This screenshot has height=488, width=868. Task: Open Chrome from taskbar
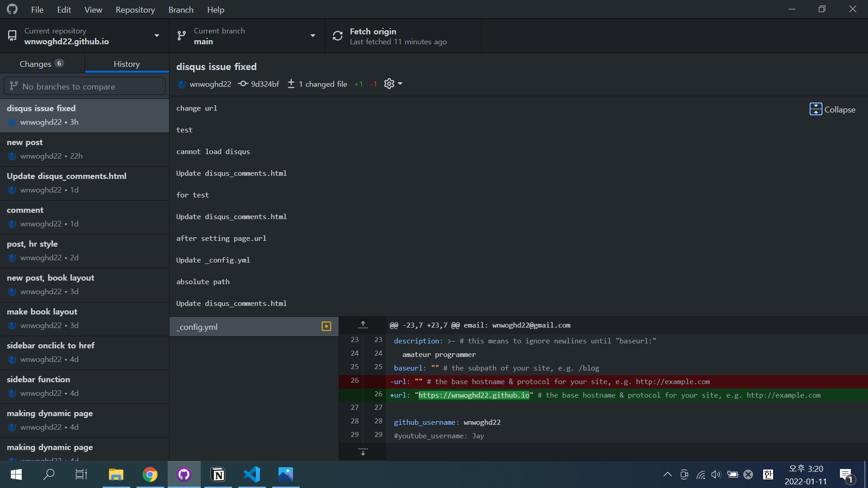coord(150,474)
